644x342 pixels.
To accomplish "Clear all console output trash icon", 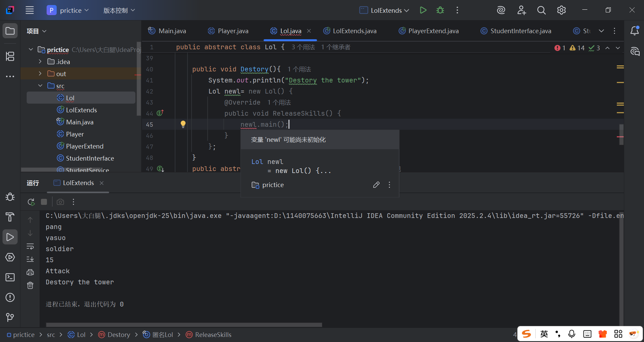I will point(30,285).
